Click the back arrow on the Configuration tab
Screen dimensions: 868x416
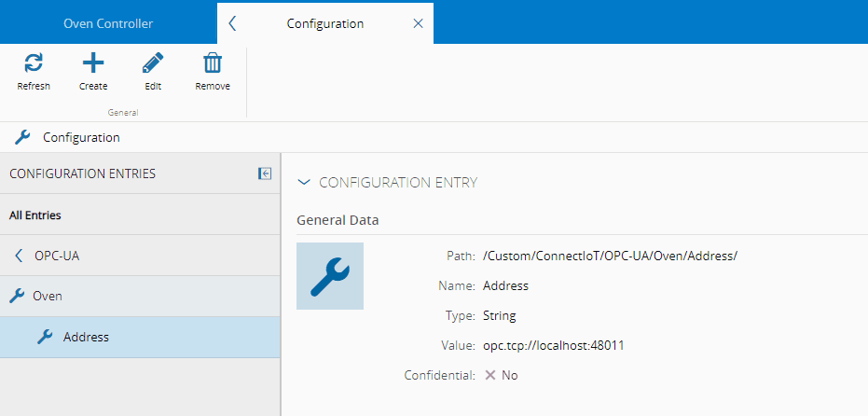pyautogui.click(x=232, y=23)
